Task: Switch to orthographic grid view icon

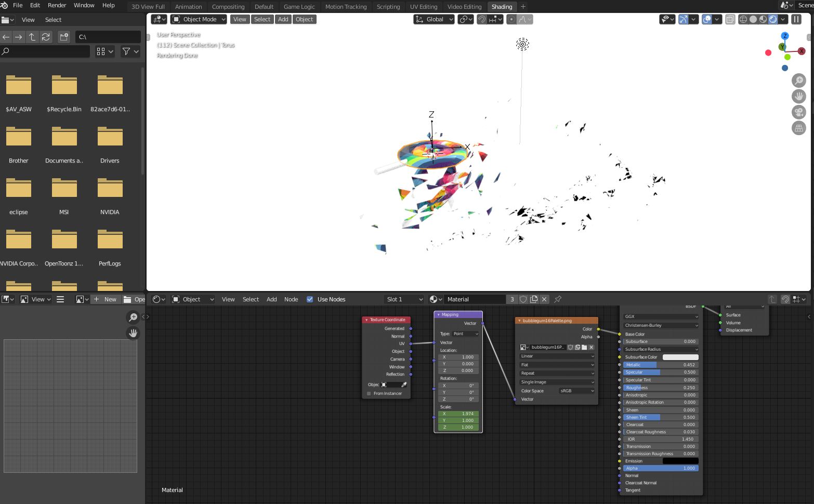Action: click(798, 128)
